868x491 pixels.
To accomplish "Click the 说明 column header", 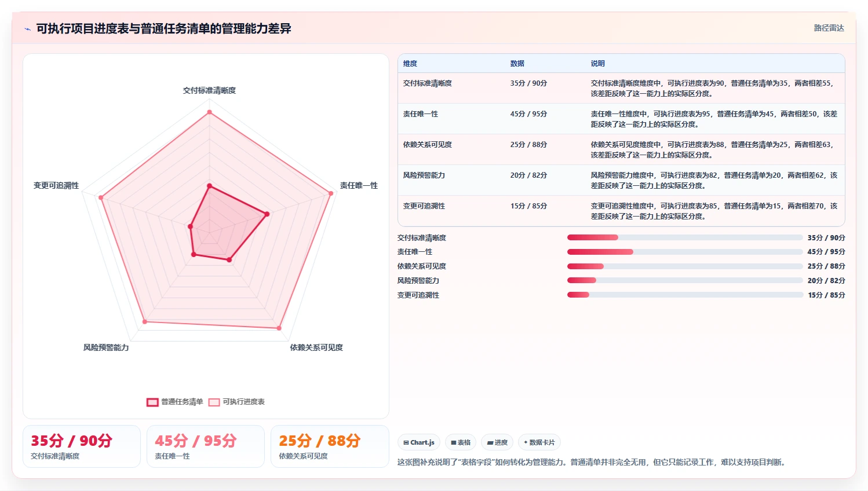I will 598,64.
